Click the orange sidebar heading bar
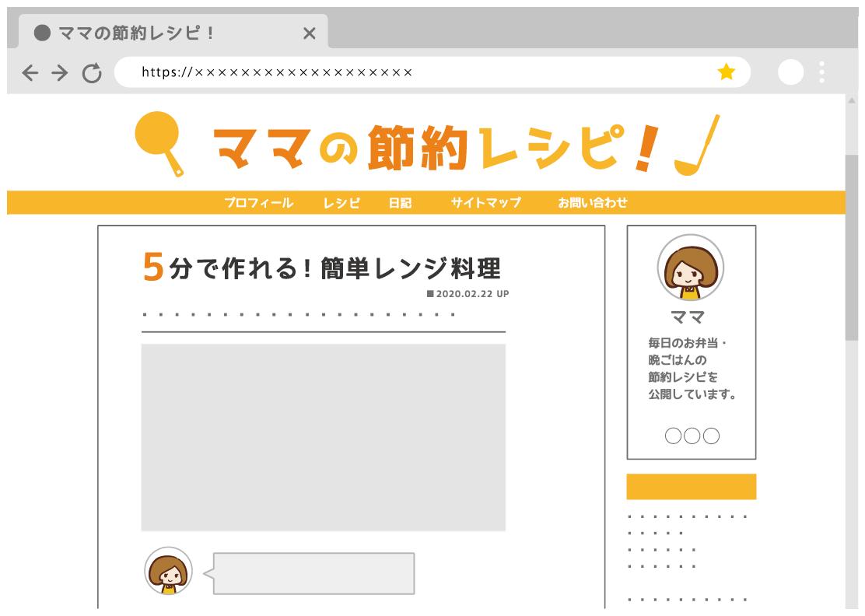The height and width of the screenshot is (616, 865). [692, 486]
